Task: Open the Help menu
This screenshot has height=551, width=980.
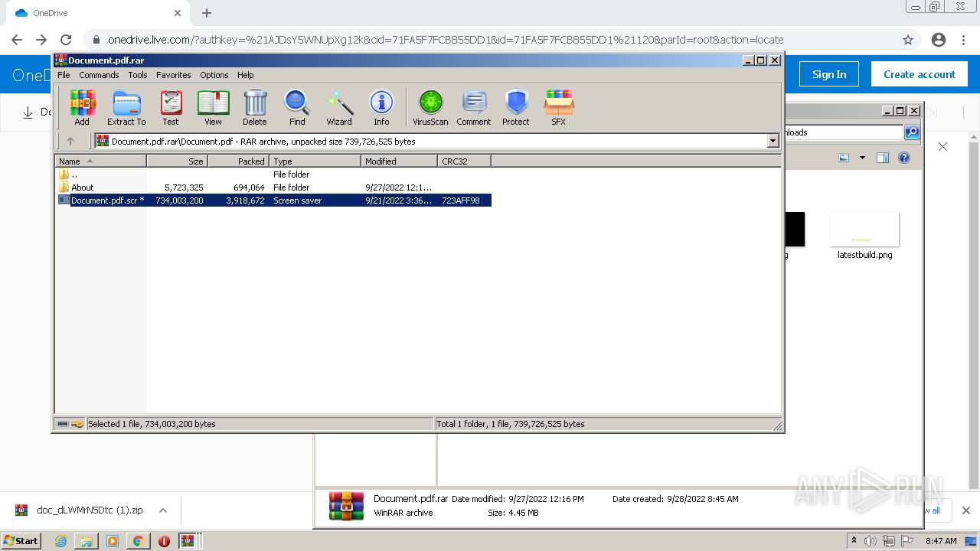Action: (245, 75)
